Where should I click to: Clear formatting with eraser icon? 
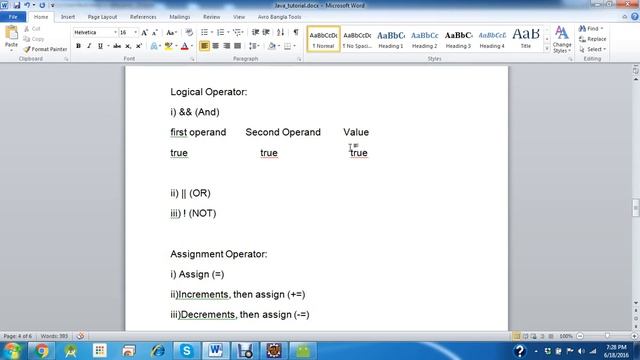pyautogui.click(x=189, y=33)
